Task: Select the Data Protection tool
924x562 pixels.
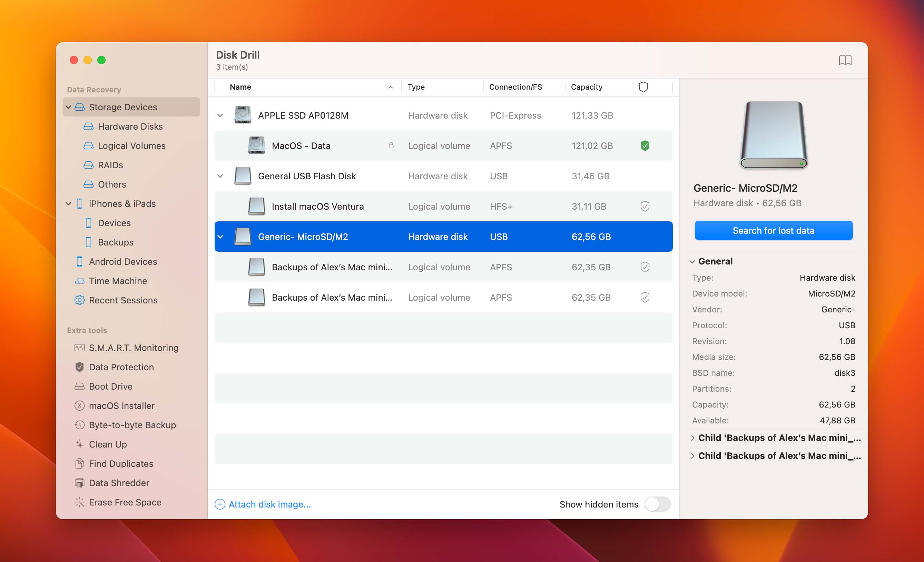Action: (121, 367)
